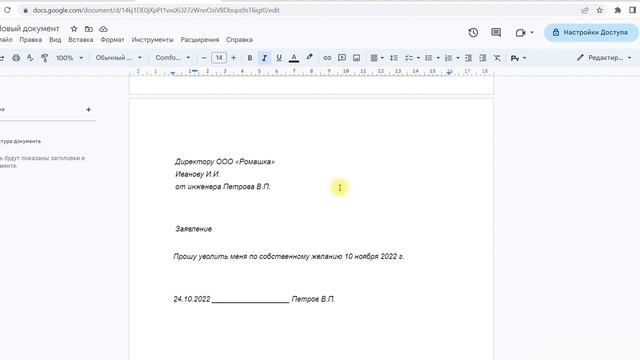Screen dimensions: 640x360
Task: Open the input tools (Ру) dropdown
Action: [x=518, y=58]
